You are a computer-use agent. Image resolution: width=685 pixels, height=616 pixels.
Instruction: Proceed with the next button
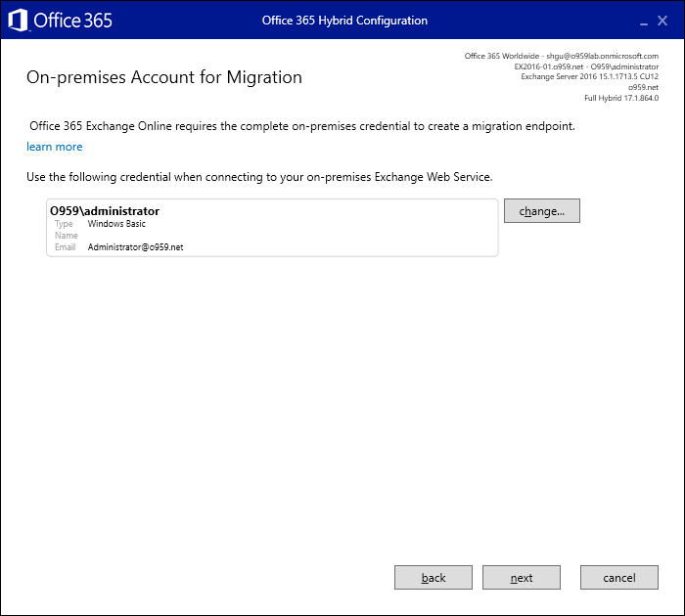pyautogui.click(x=522, y=577)
